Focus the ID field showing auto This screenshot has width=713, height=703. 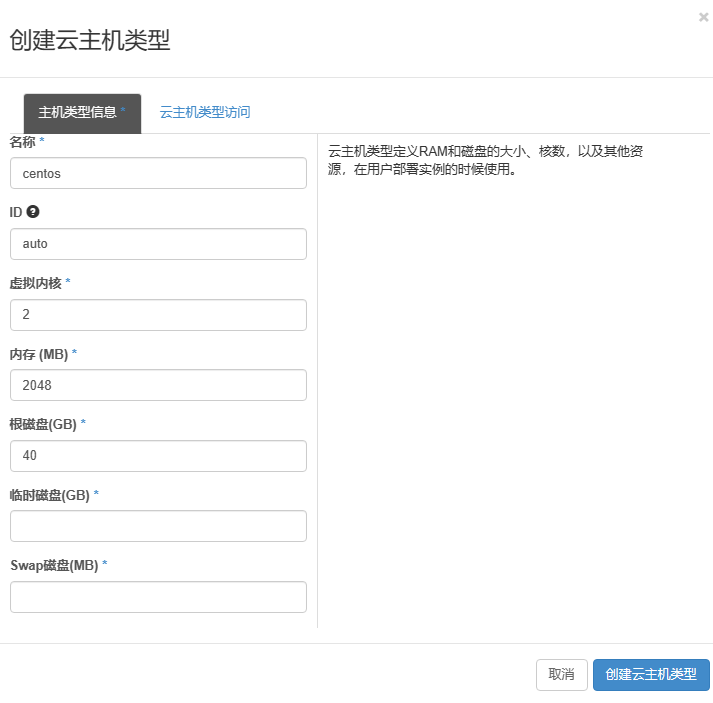point(158,244)
